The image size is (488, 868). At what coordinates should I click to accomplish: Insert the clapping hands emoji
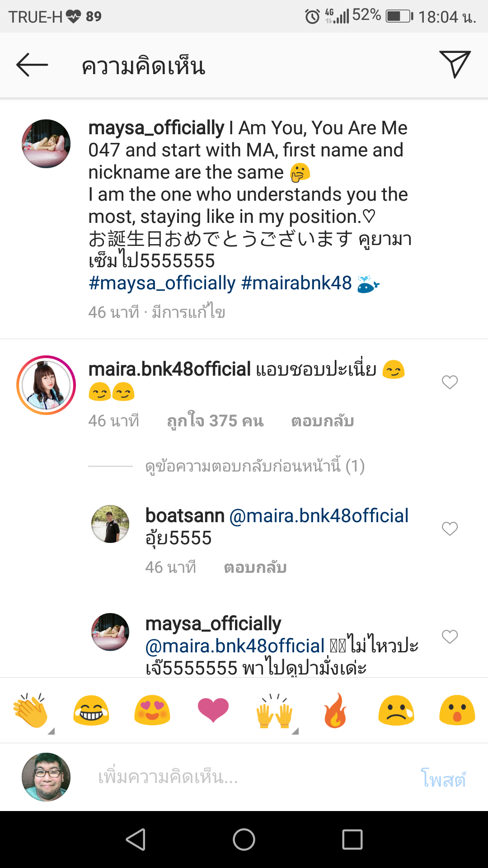(31, 711)
